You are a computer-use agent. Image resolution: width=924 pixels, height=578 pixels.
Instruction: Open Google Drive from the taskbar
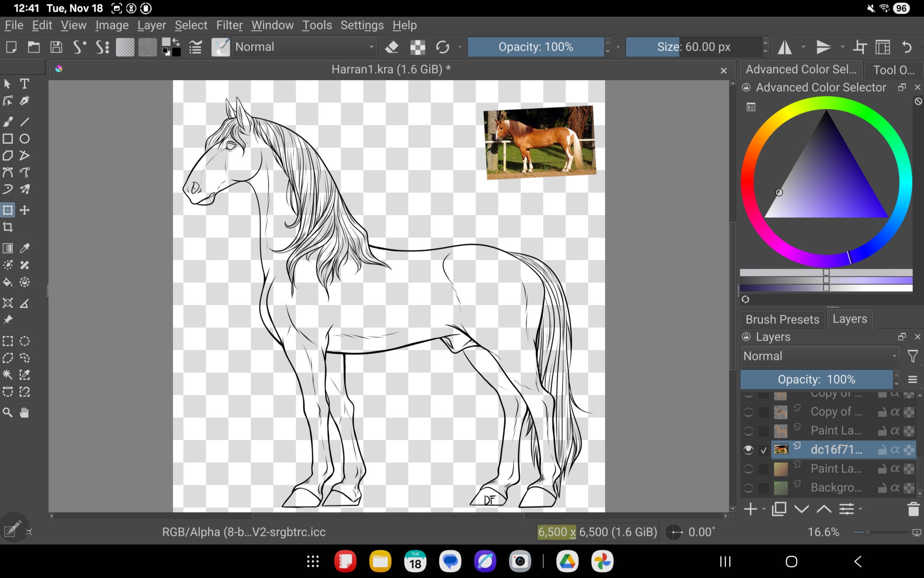[x=567, y=561]
